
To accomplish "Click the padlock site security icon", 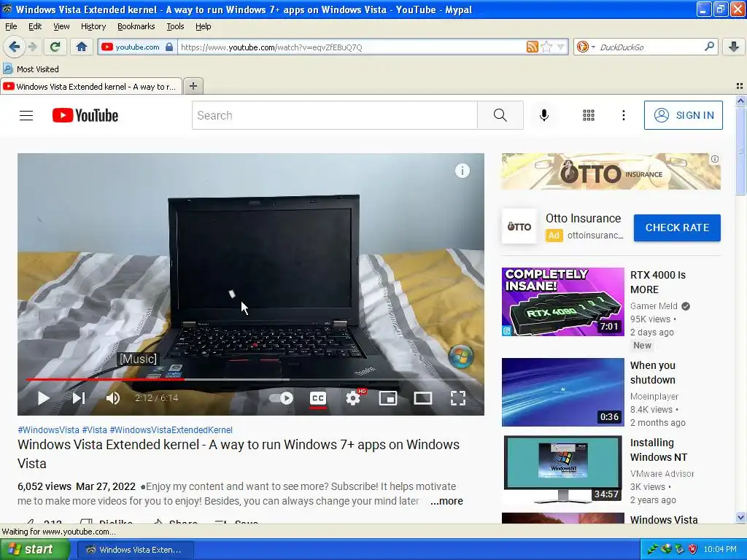I will [169, 47].
